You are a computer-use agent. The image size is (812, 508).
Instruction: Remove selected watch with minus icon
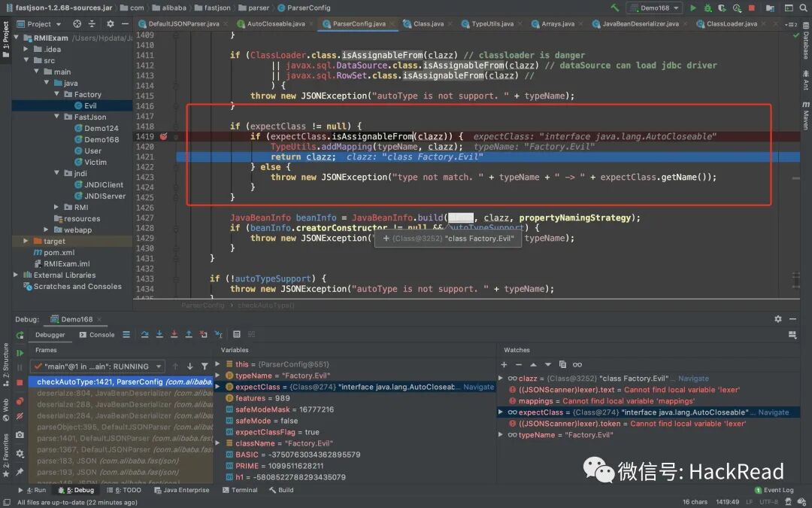[518, 364]
